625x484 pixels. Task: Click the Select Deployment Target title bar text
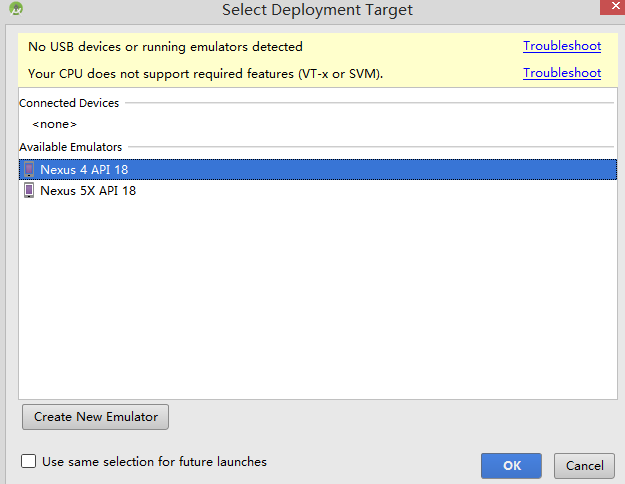point(317,10)
